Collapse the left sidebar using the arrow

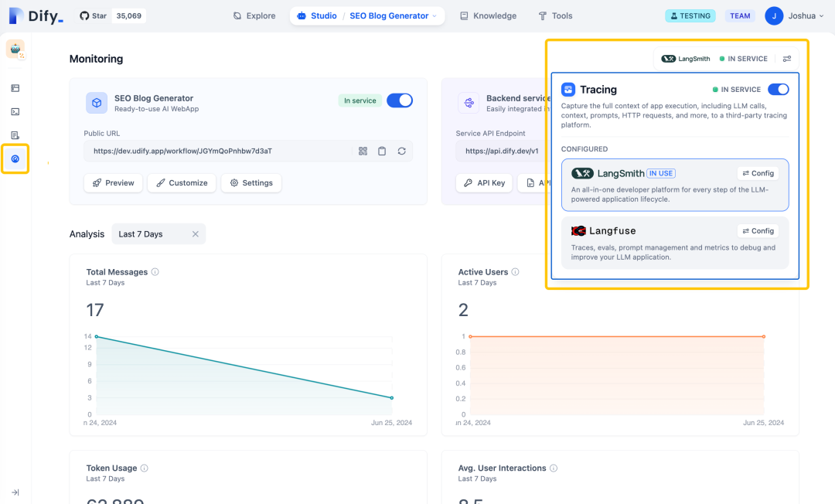coord(15,492)
